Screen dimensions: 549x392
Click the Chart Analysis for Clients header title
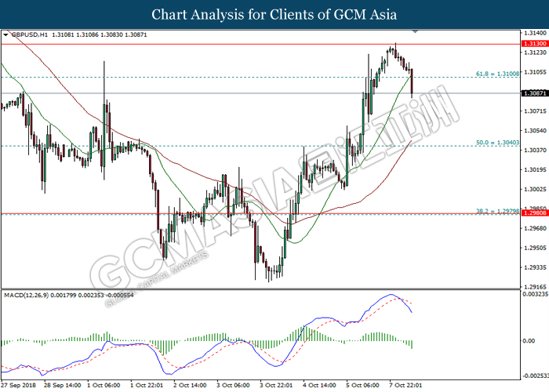click(x=274, y=15)
